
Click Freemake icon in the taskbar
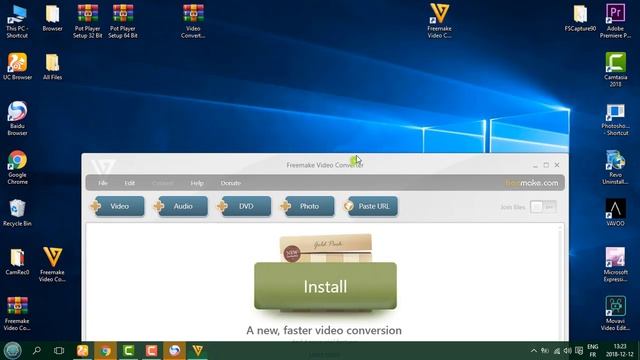(x=198, y=350)
